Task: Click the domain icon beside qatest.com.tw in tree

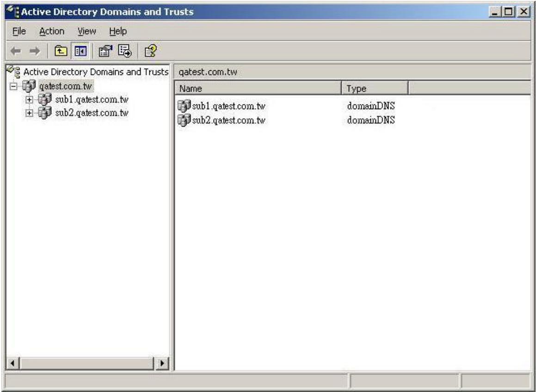Action: [x=29, y=86]
